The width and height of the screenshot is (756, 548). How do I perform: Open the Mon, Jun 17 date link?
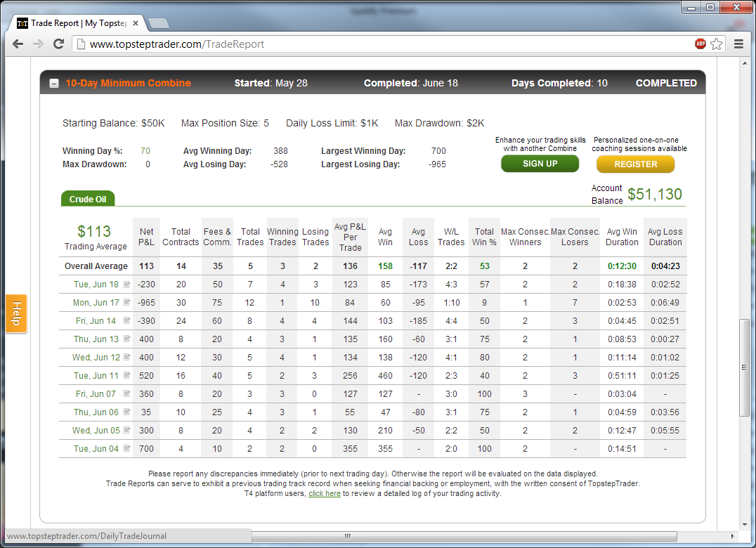pos(96,303)
